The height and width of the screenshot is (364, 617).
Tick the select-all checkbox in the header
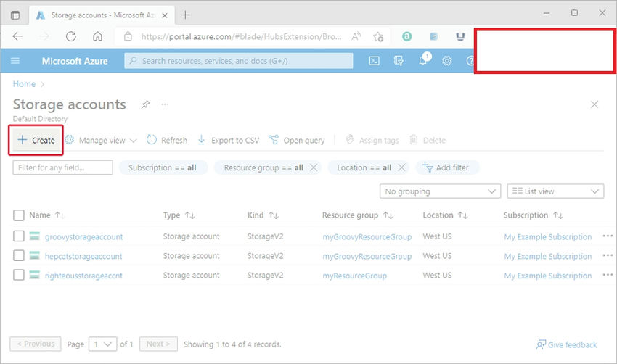18,215
